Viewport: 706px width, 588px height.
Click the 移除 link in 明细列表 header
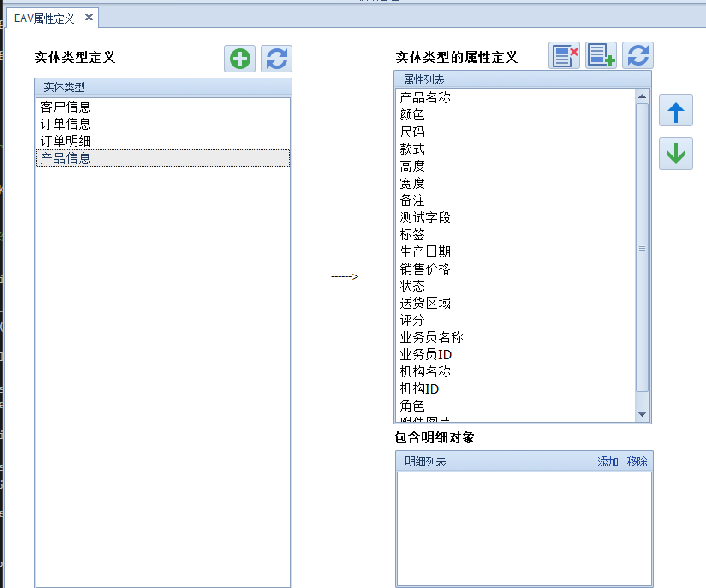pyautogui.click(x=637, y=461)
